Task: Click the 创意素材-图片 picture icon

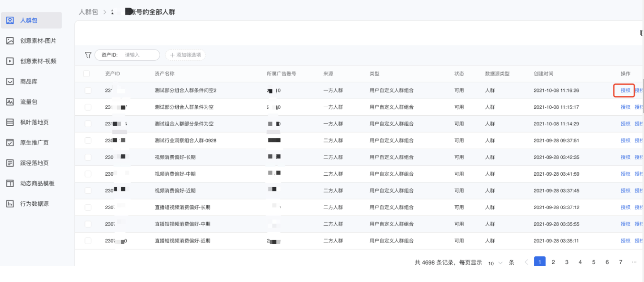Action: 10,41
